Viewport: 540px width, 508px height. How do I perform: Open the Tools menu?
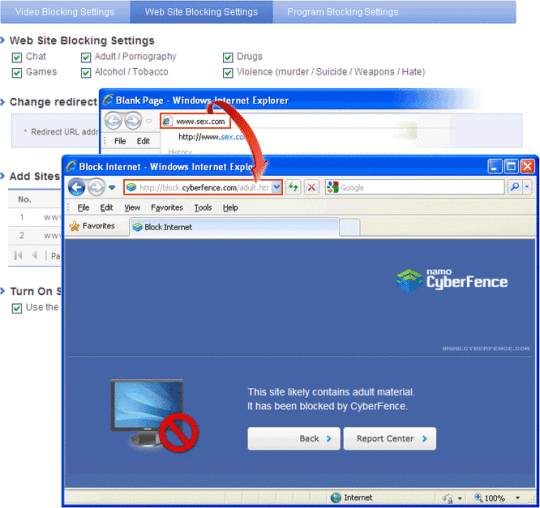(203, 208)
